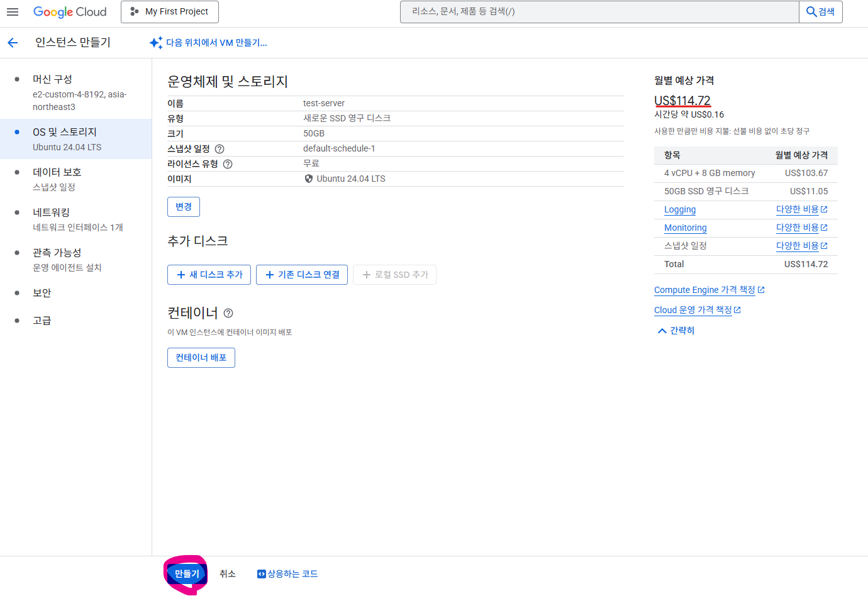
Task: Click 새 디스크 추가 button
Action: (209, 275)
